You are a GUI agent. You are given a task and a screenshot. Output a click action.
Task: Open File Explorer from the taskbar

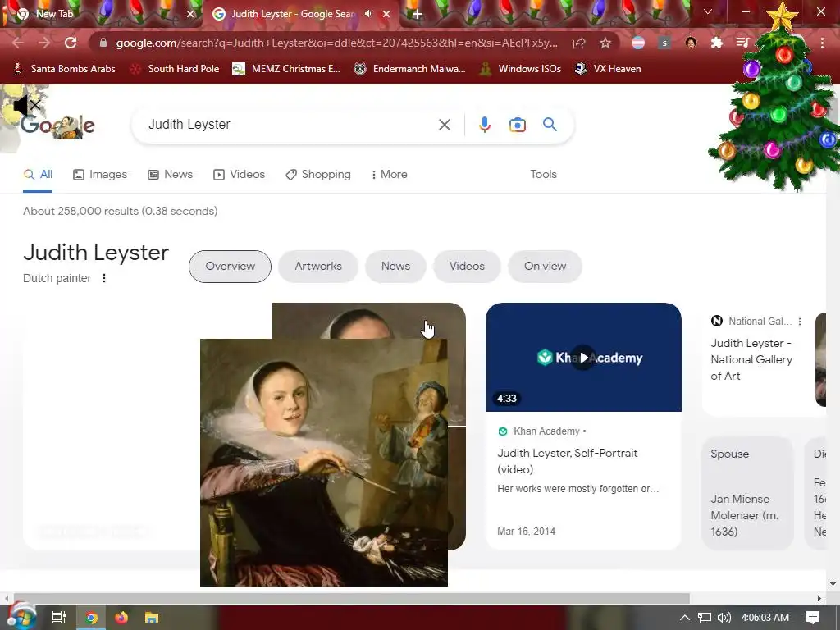click(x=152, y=618)
